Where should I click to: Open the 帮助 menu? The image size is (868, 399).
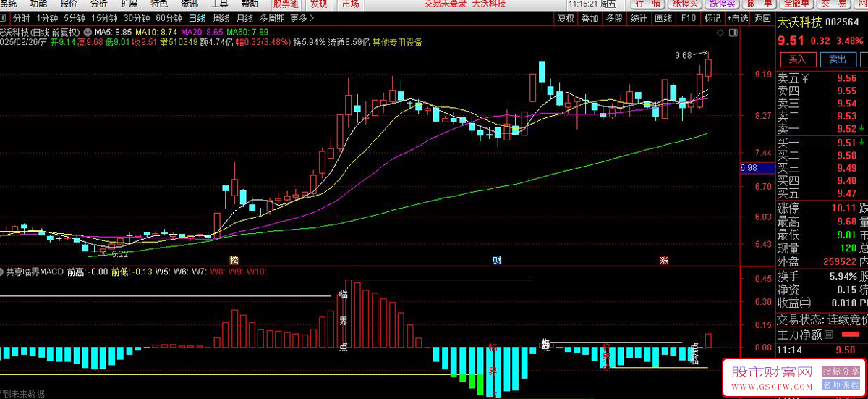tap(249, 4)
